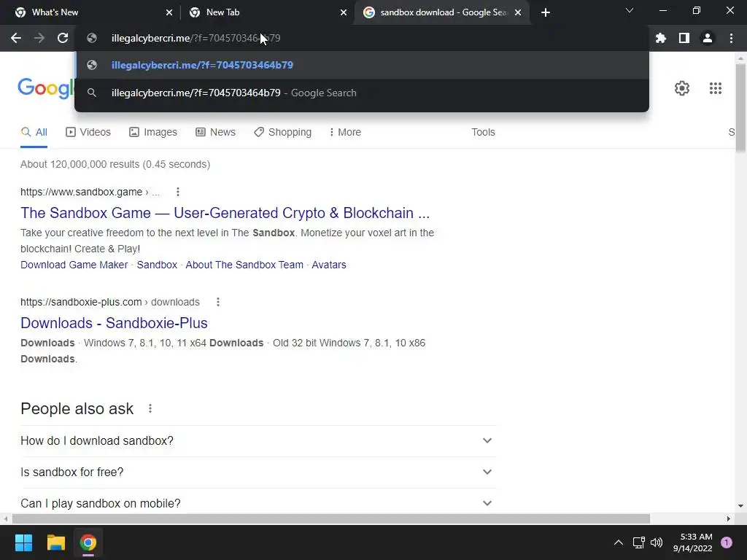Screen dimensions: 747x560
Task: Switch to Videos results
Action: click(88, 132)
